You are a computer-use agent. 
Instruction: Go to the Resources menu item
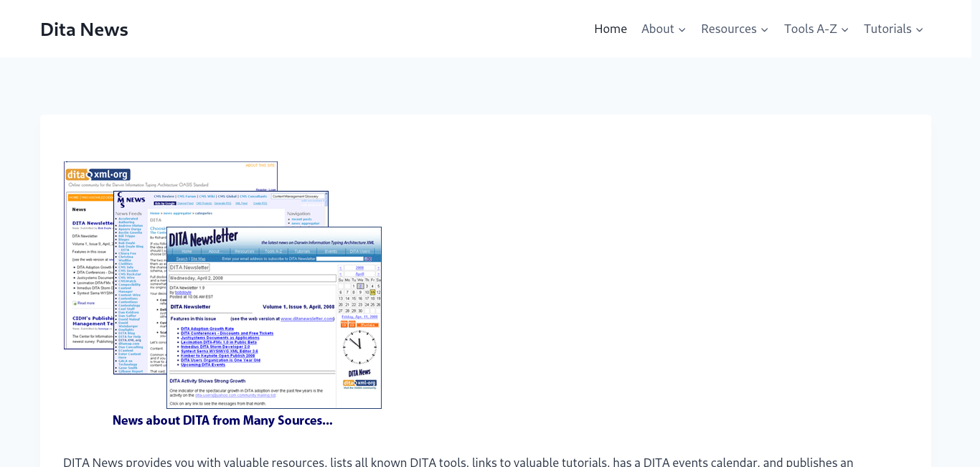(x=729, y=29)
